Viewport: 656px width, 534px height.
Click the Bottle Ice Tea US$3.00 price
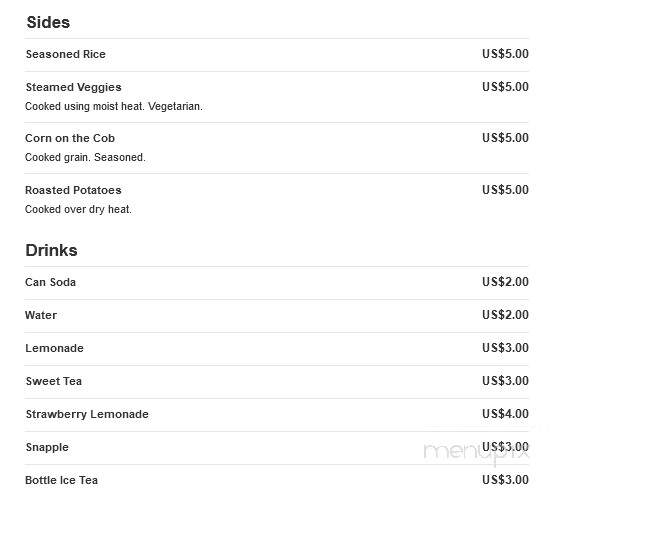pyautogui.click(x=505, y=480)
